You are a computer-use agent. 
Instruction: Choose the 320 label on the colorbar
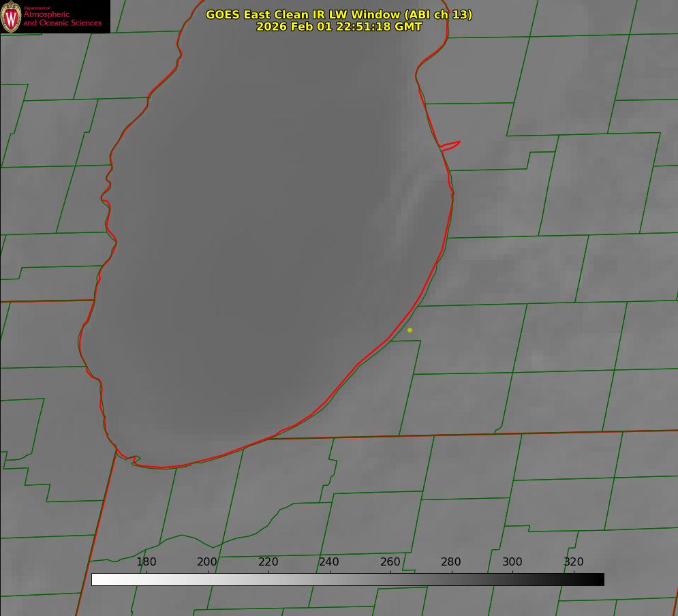pos(574,561)
